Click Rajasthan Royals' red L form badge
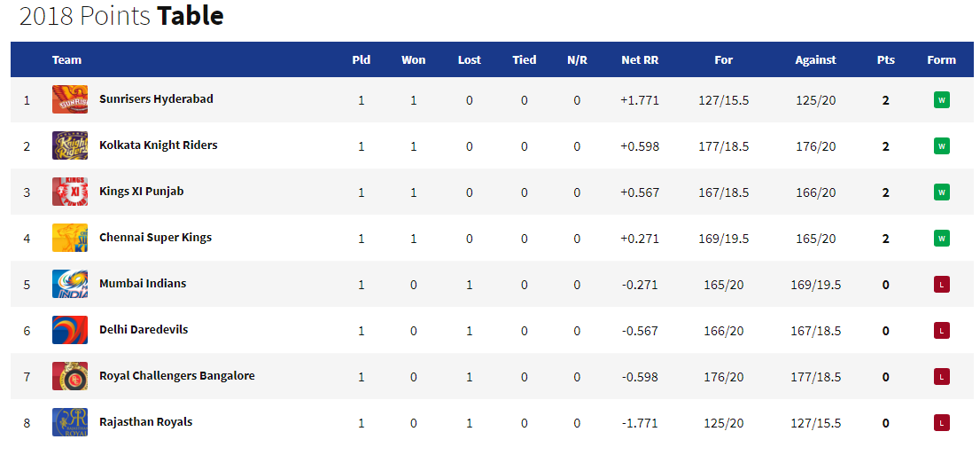This screenshot has height=455, width=980. [941, 423]
